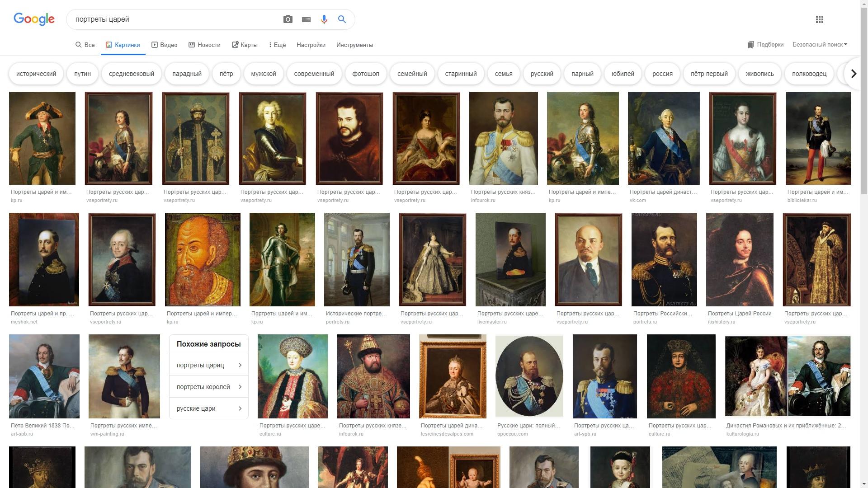Open related query портреты королей
This screenshot has width=868, height=488.
tap(209, 387)
